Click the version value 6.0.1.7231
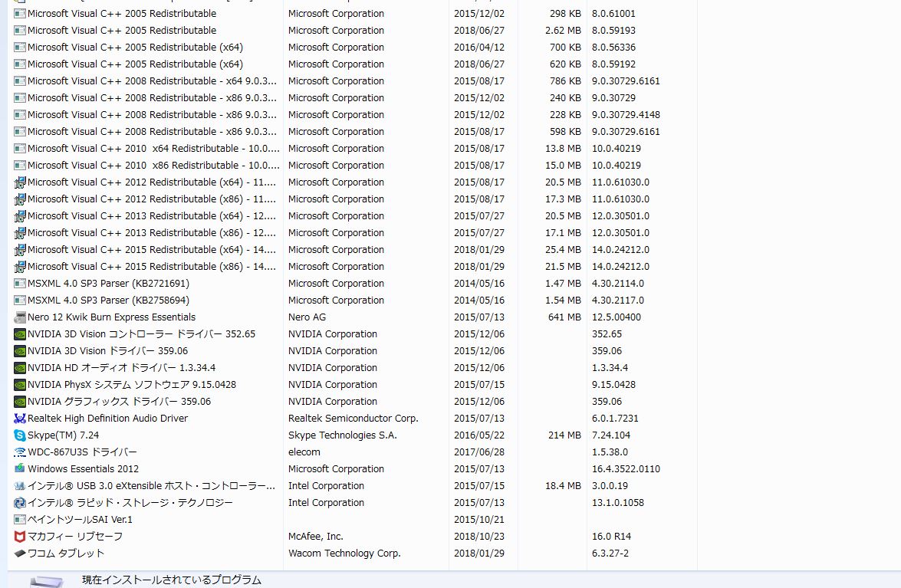The height and width of the screenshot is (588, 901). 615,419
